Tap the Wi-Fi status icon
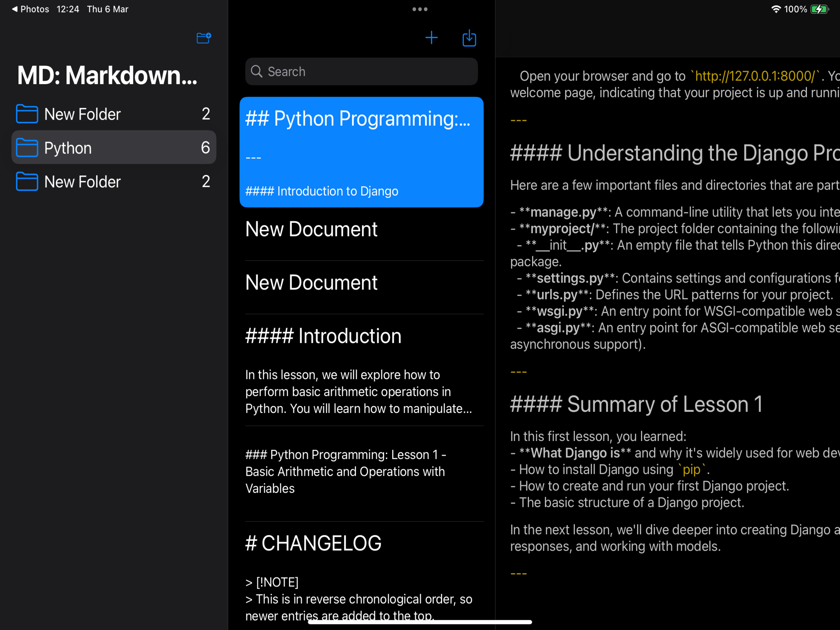The width and height of the screenshot is (840, 630). (776, 9)
